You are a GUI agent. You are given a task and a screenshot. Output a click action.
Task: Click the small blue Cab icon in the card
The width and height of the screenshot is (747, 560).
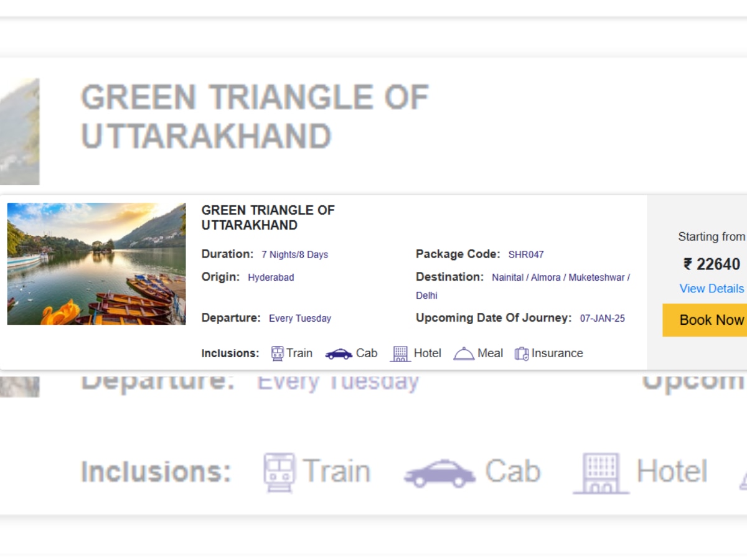(x=339, y=353)
